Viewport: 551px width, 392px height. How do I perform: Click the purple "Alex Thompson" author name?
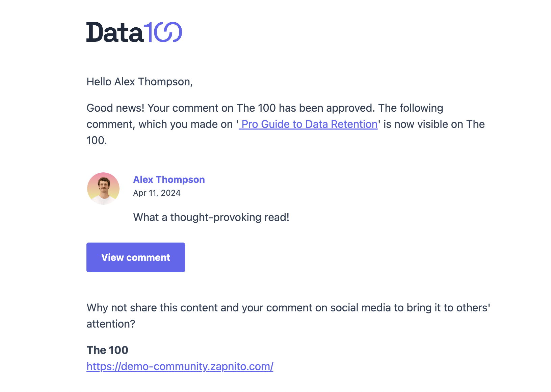(169, 179)
